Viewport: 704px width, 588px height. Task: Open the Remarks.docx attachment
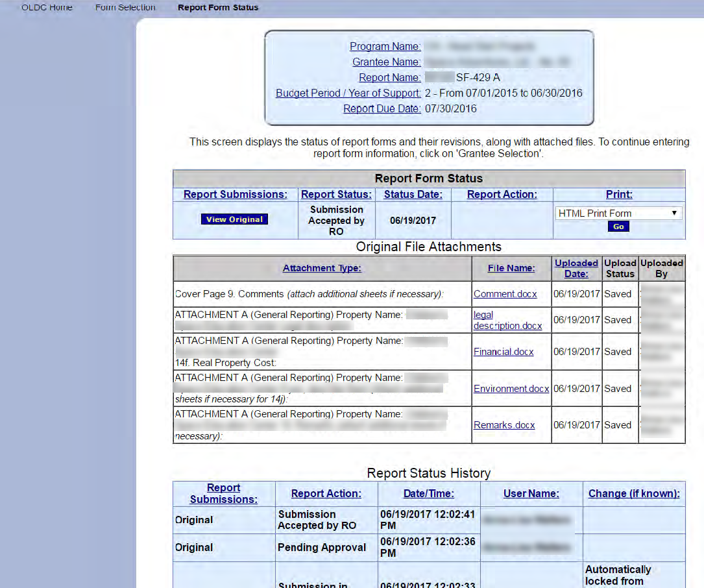(x=504, y=425)
